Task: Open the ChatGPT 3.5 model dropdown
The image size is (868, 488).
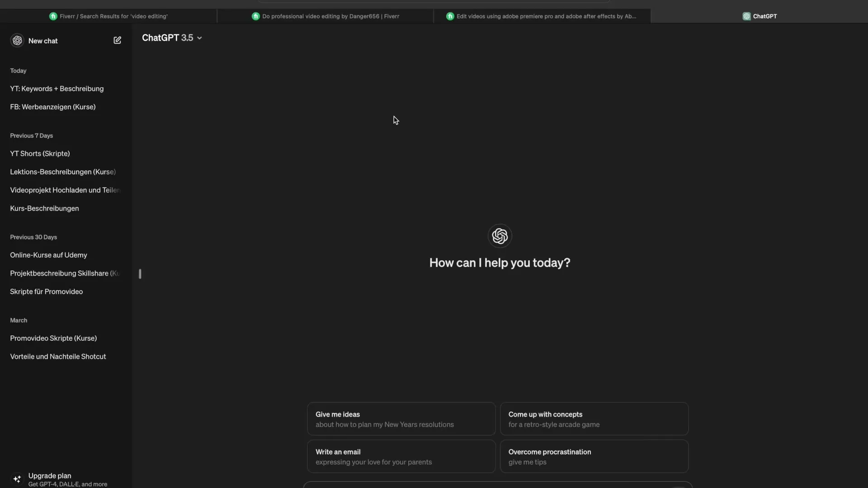Action: click(172, 38)
